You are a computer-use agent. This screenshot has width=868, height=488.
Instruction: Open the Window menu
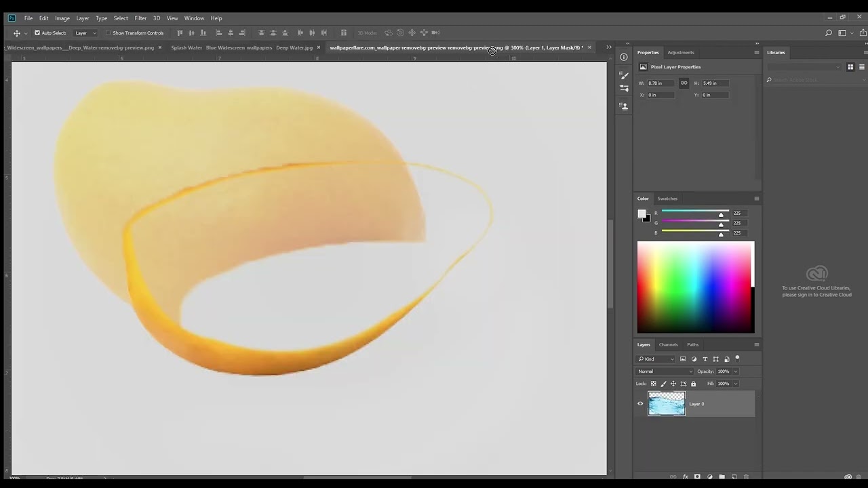pos(194,18)
